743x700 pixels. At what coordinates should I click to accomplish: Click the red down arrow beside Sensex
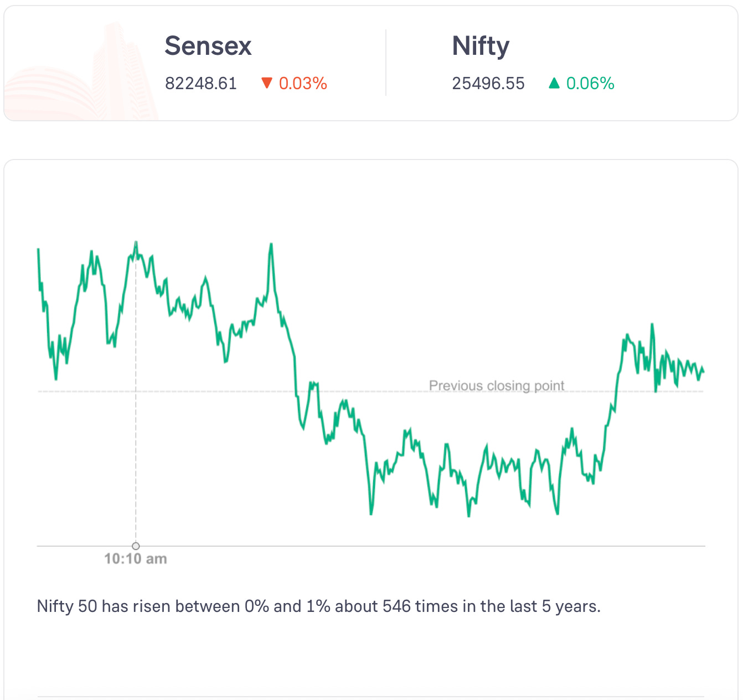tap(267, 84)
